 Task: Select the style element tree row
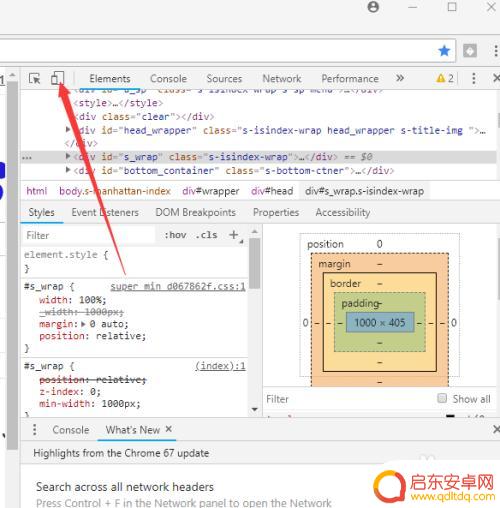pos(118,103)
